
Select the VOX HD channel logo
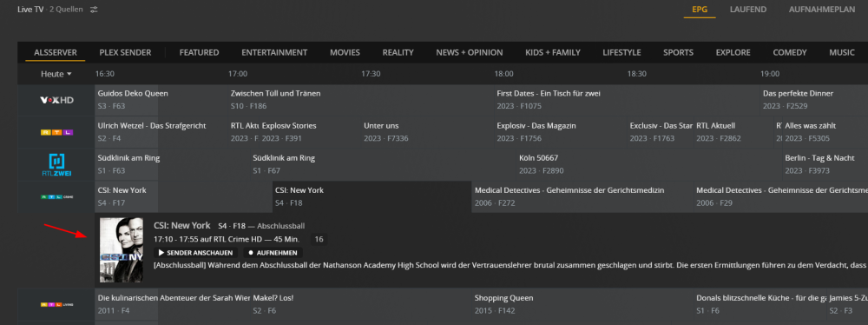pyautogui.click(x=56, y=100)
